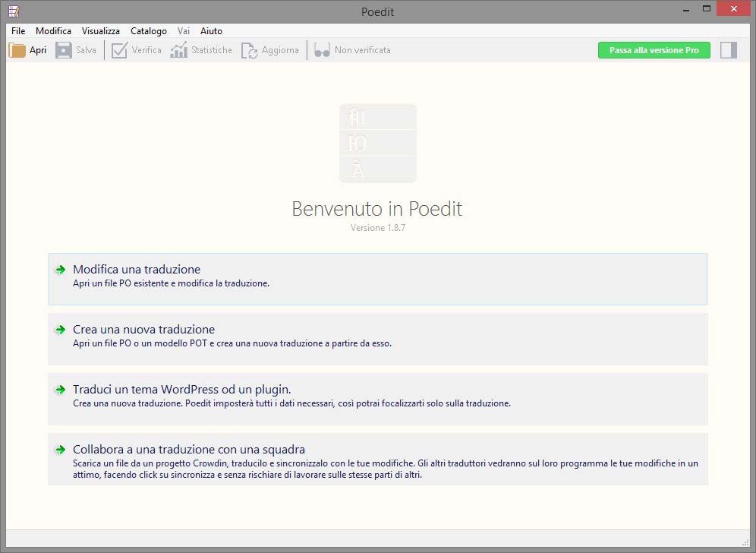Click the Apri folder icon
756x553 pixels.
pos(17,50)
